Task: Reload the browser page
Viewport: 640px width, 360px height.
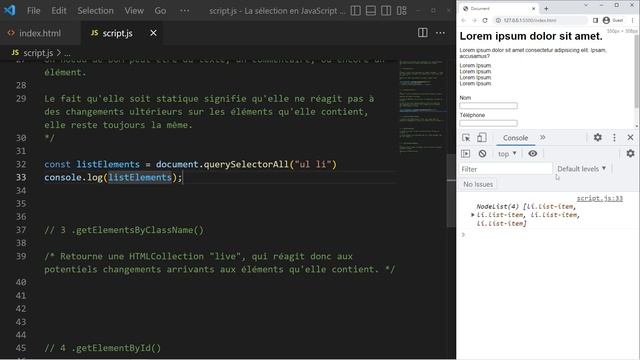Action: (x=485, y=20)
